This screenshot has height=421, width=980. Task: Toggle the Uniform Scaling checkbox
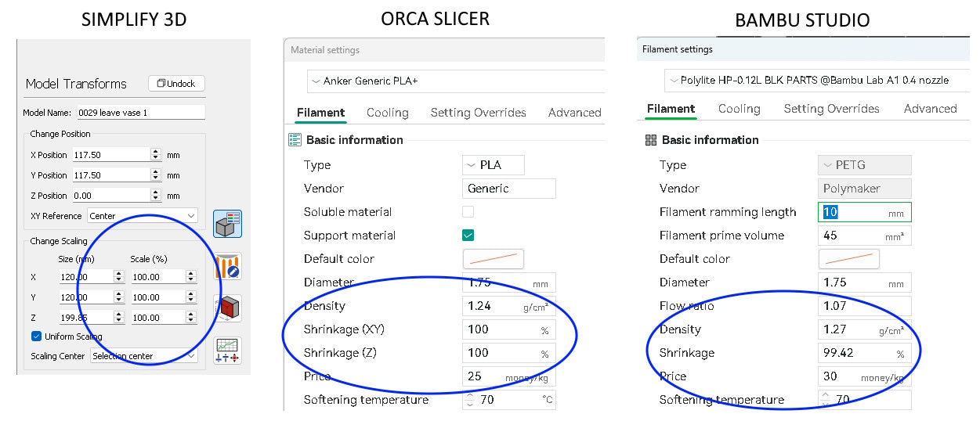coord(36,336)
